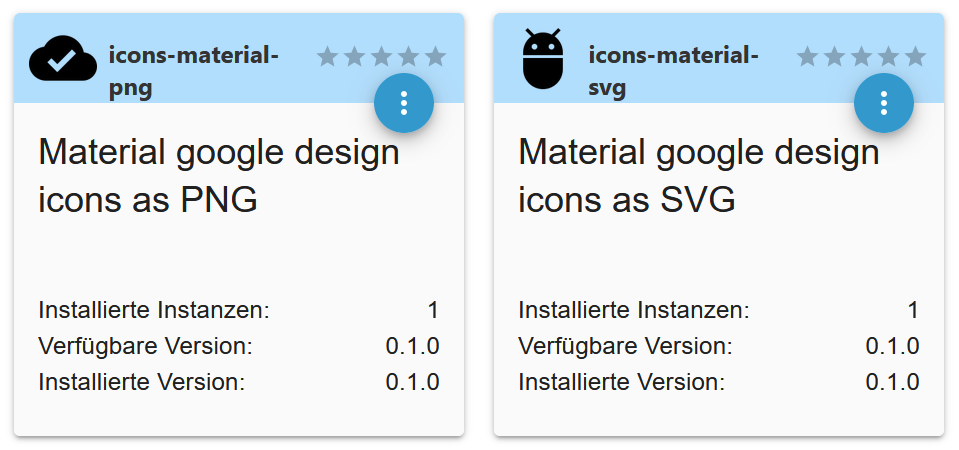Click the Installierte Instanzen label on SVG card
Screen dimensions: 959x450
pyautogui.click(x=633, y=310)
